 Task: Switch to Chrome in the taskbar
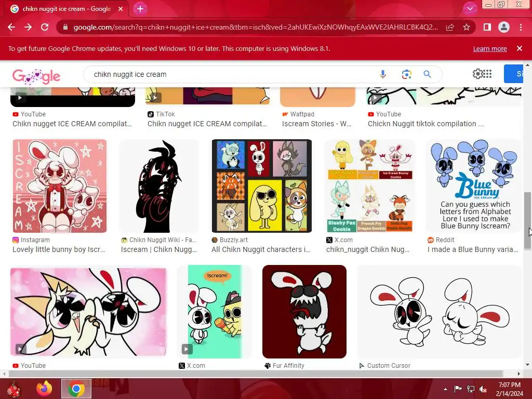coord(76,389)
